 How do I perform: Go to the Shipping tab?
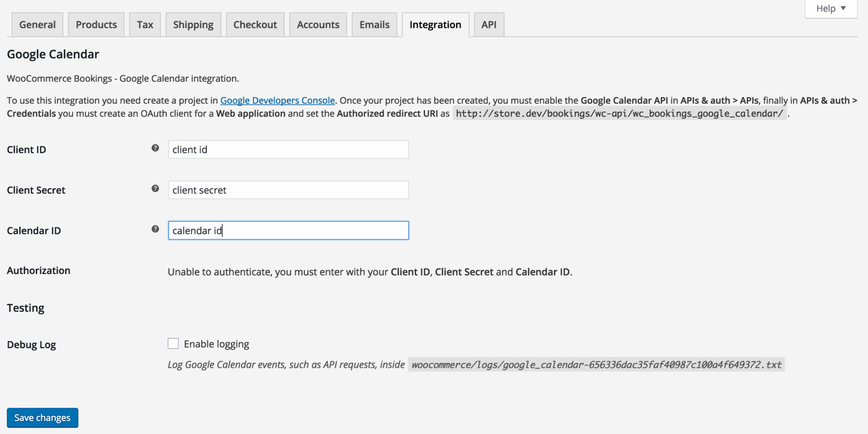tap(193, 25)
